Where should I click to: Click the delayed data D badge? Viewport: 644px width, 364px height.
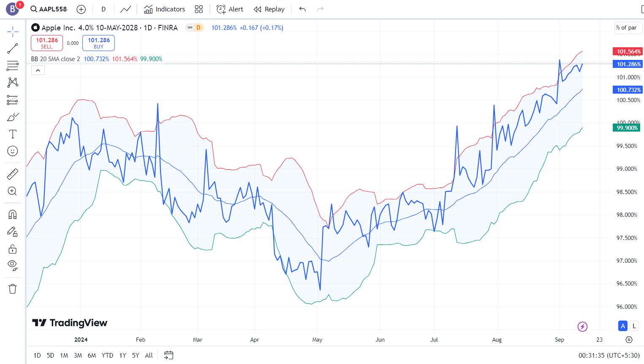[x=198, y=28]
